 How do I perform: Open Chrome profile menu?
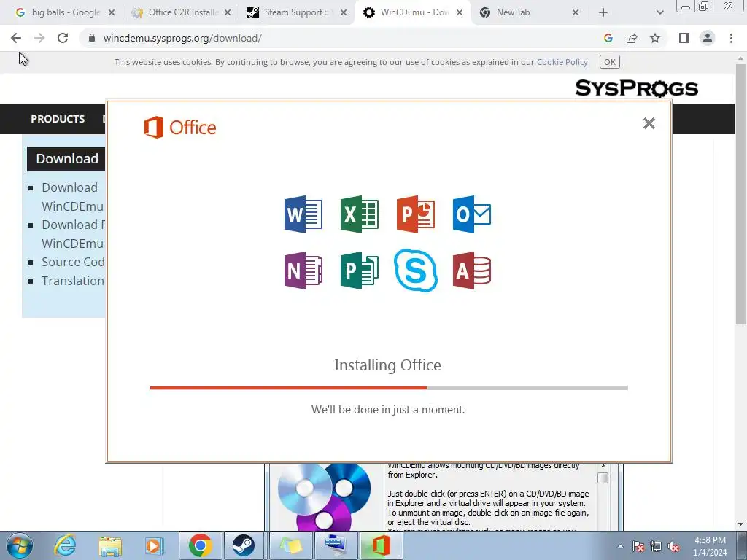(x=708, y=38)
